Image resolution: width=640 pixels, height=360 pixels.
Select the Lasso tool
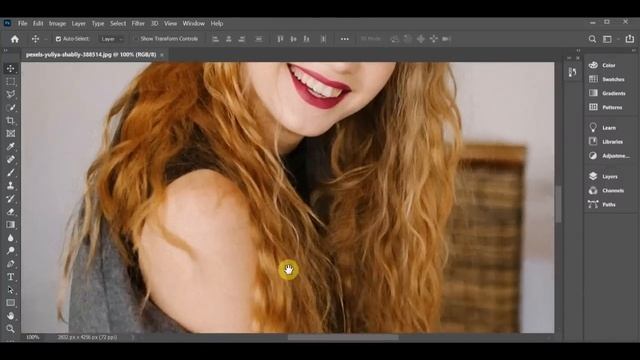pyautogui.click(x=11, y=94)
